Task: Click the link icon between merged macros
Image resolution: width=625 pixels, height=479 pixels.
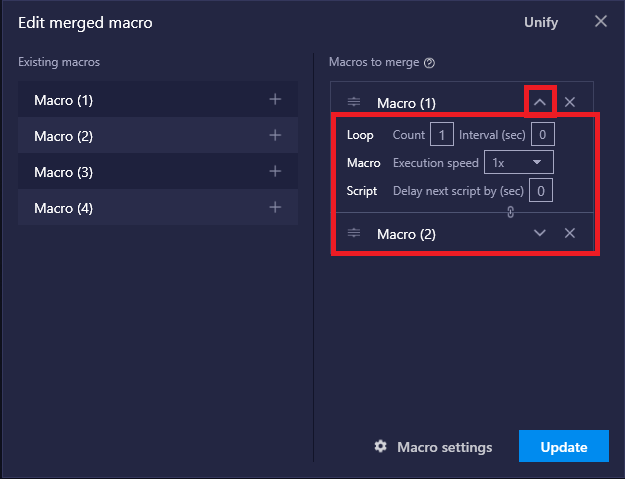Action: [511, 212]
